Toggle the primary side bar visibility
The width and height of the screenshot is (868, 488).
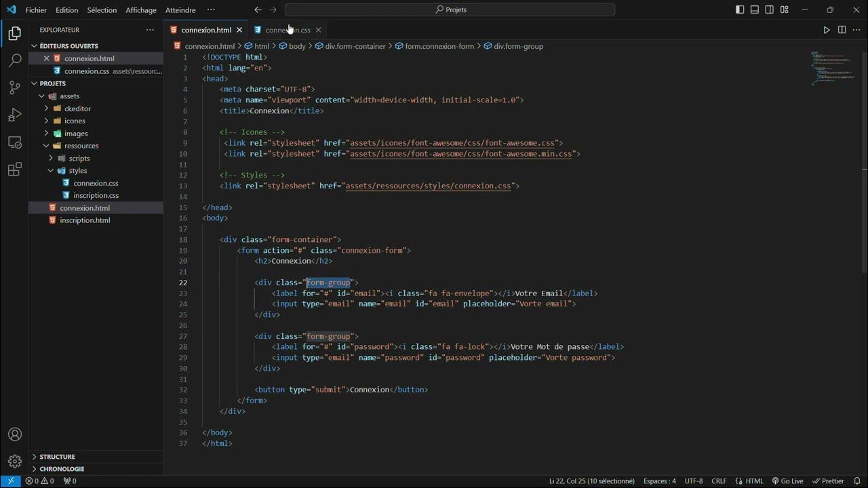click(x=740, y=9)
